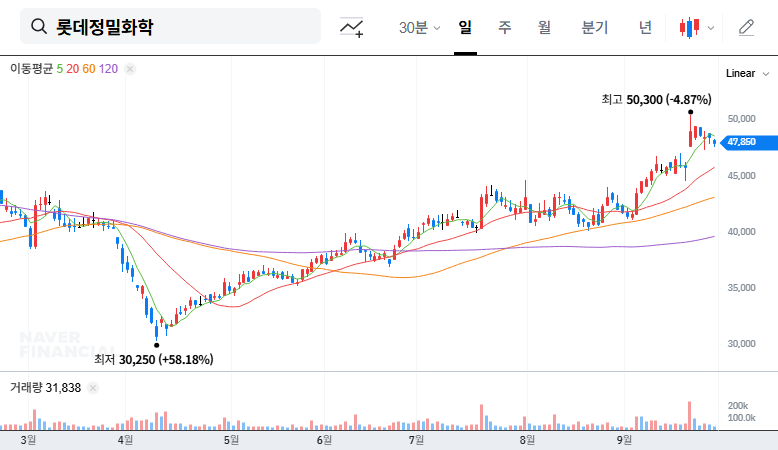This screenshot has height=450, width=778.
Task: Select the 월 monthly tab
Action: 544,28
